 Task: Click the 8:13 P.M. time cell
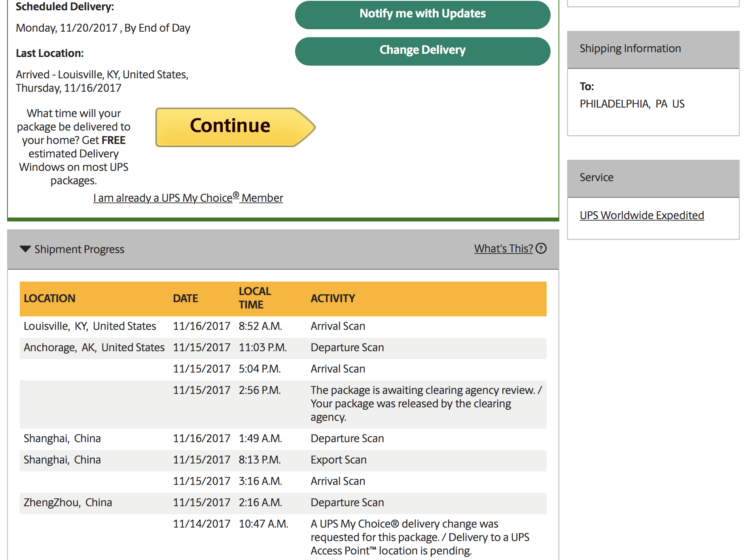point(259,460)
